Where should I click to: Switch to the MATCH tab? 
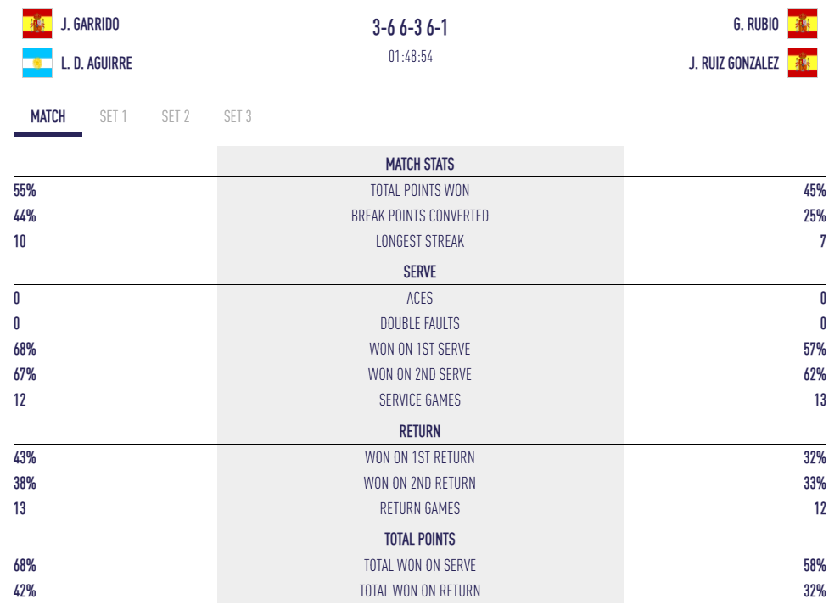48,117
